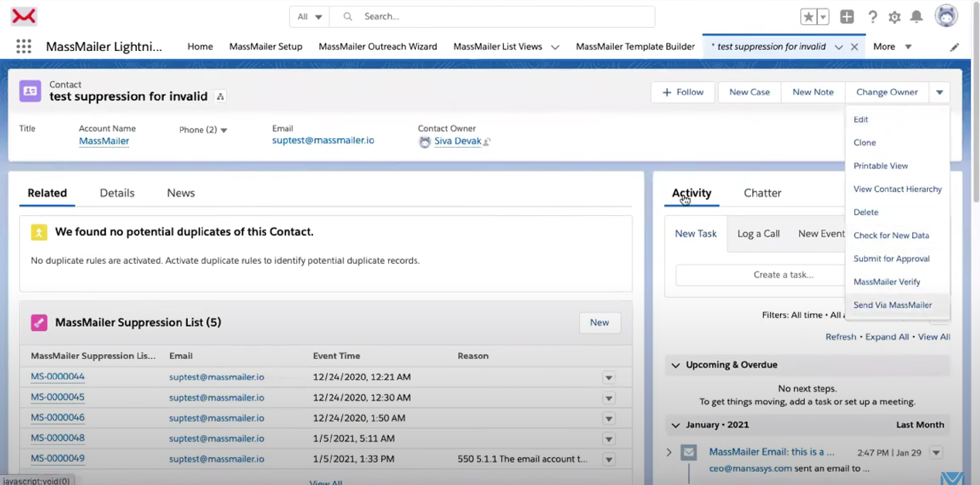Choose View Contact Hierarchy menu item
980x485 pixels.
[897, 189]
